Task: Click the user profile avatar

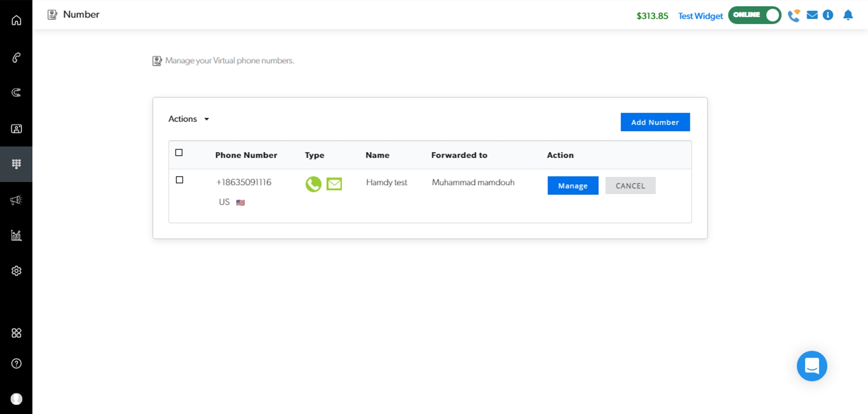Action: pos(16,399)
